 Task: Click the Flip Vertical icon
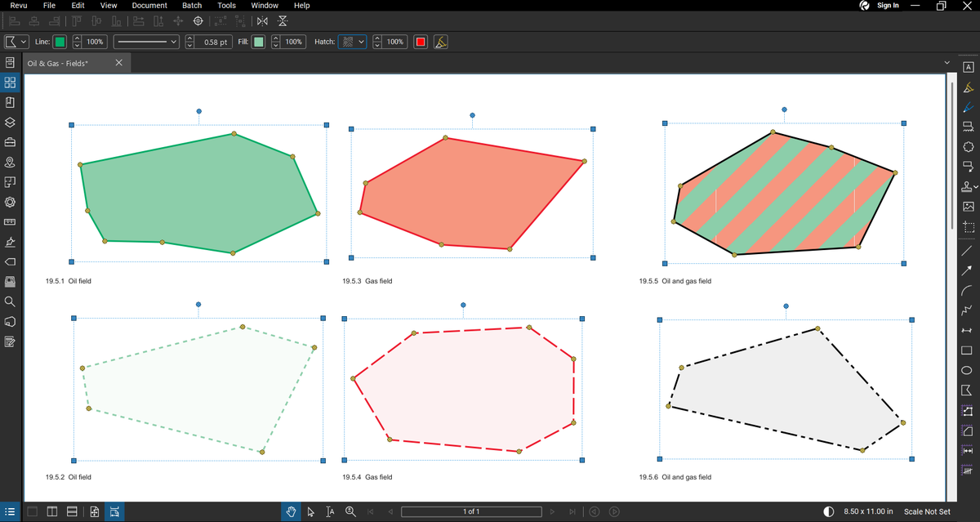pos(283,21)
